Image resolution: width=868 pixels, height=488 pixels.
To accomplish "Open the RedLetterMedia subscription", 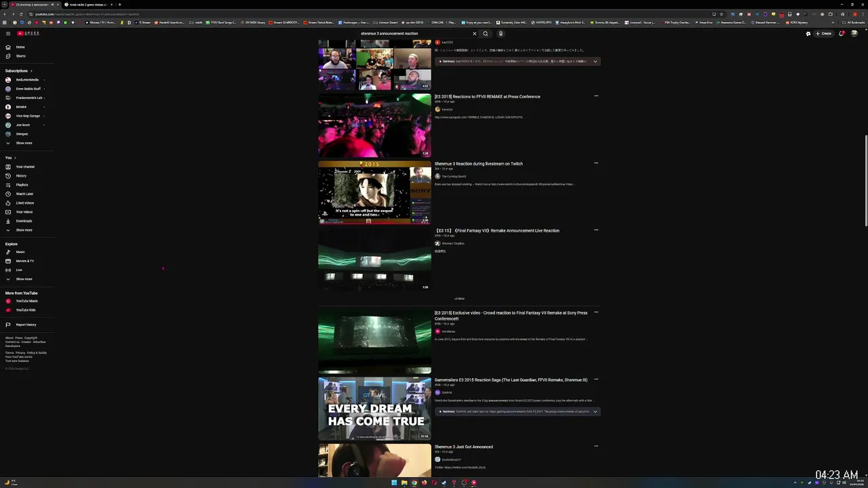I will 27,80.
